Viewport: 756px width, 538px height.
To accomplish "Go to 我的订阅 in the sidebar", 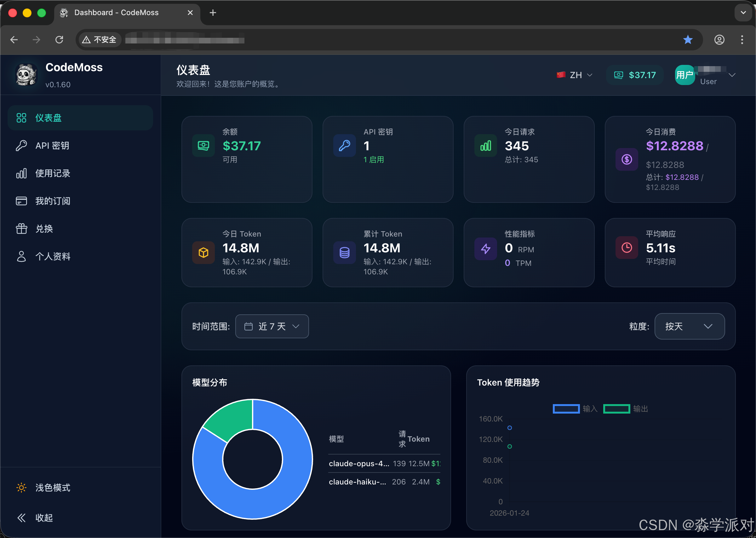I will point(53,201).
